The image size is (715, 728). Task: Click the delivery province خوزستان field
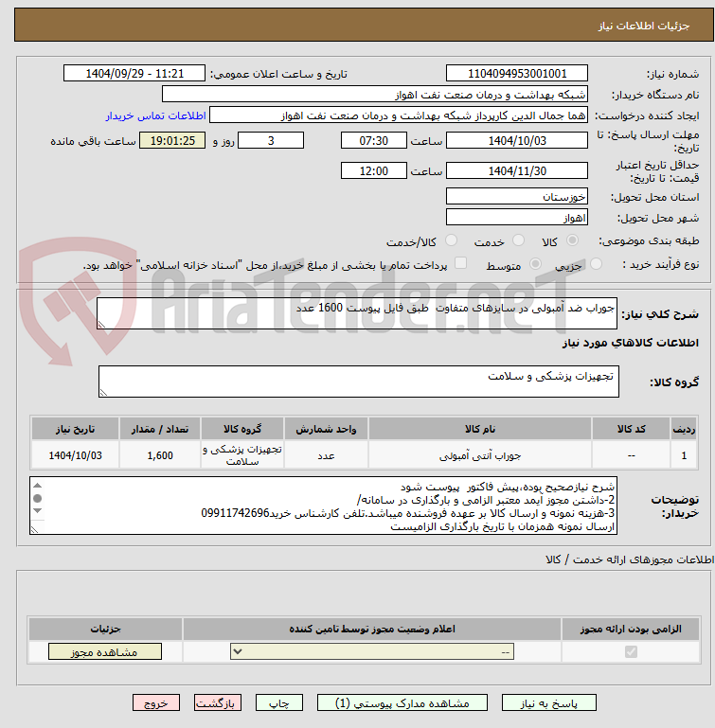point(517,196)
